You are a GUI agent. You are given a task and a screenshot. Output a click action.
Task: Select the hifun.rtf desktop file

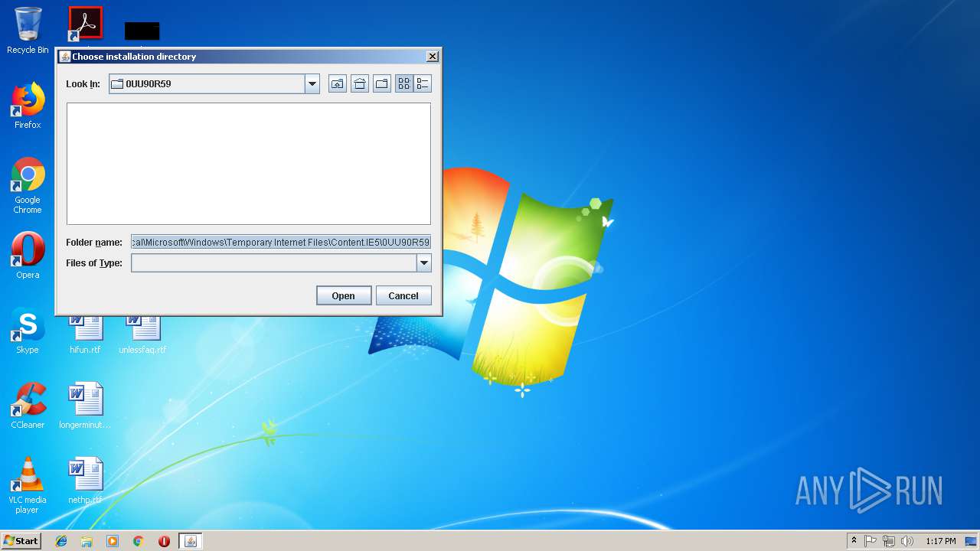coord(85,334)
